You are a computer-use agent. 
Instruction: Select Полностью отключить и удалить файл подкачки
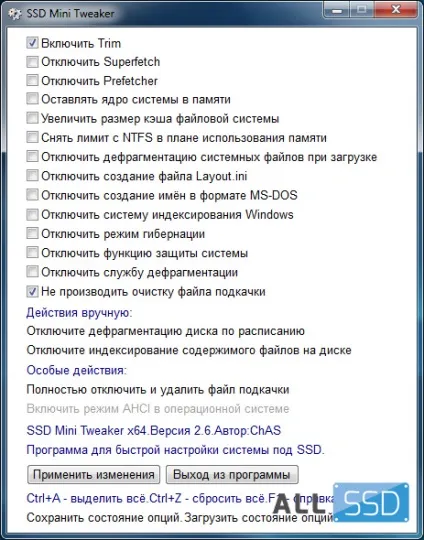[x=158, y=390]
